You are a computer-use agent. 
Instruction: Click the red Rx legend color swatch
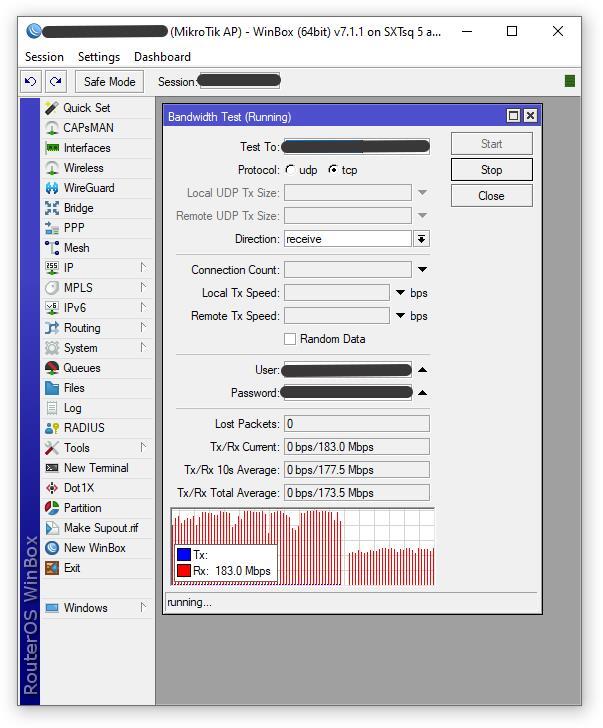point(183,572)
